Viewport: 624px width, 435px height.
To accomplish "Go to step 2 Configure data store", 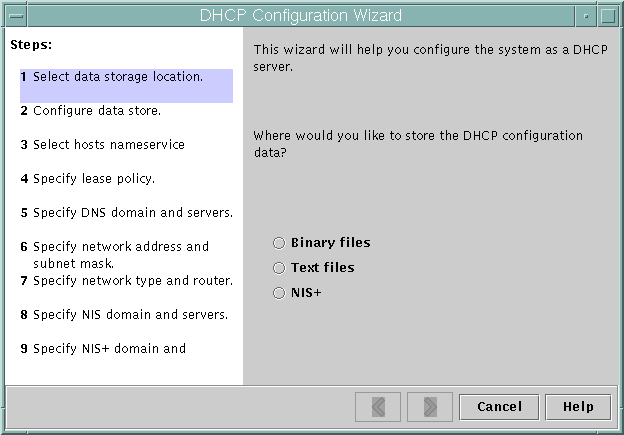I will pos(96,111).
